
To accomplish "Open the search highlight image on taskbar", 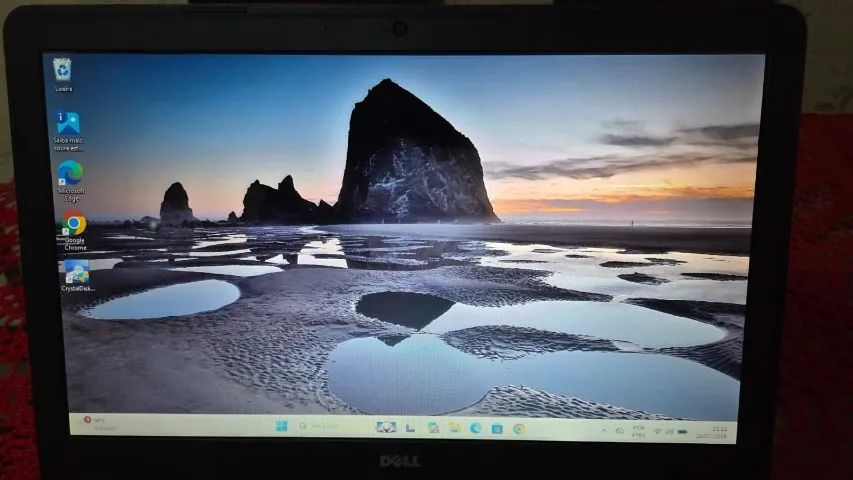I will [x=386, y=427].
